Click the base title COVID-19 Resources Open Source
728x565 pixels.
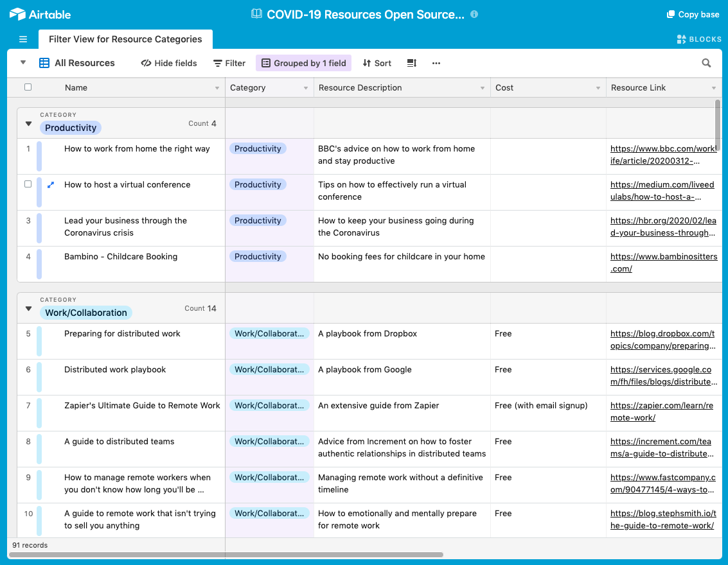click(x=366, y=14)
